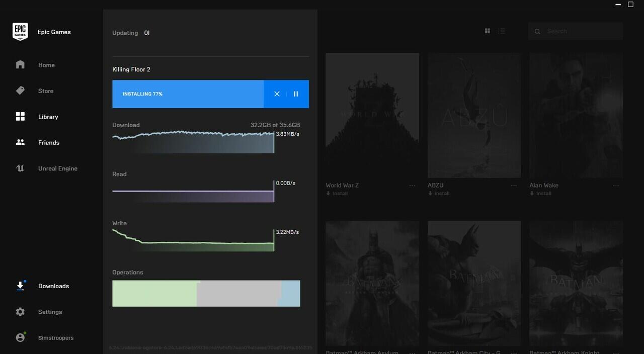Click the Operations label
This screenshot has width=644, height=354.
(128, 273)
